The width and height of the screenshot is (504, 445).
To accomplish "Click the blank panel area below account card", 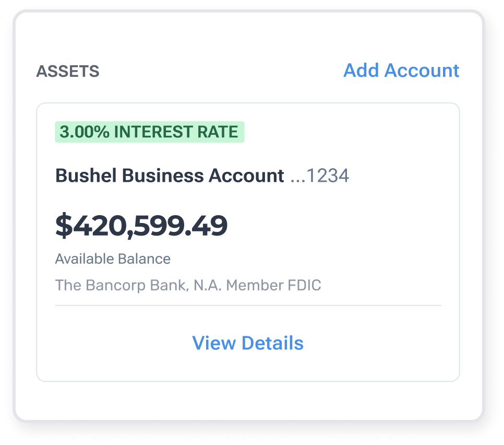I will [248, 401].
